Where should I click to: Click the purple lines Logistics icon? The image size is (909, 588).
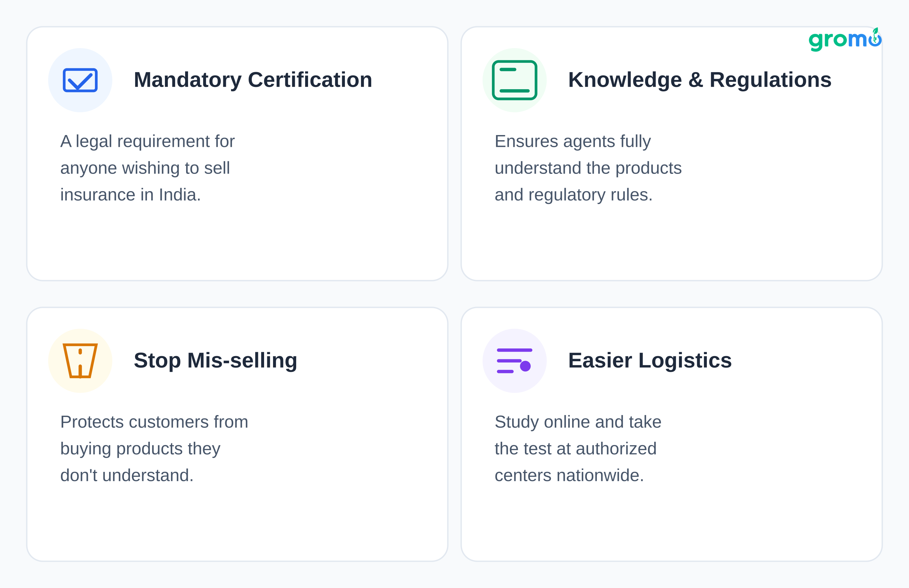click(514, 361)
